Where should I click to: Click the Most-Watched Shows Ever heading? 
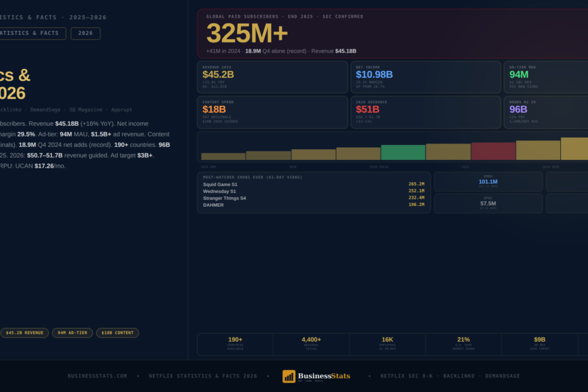tap(252, 177)
